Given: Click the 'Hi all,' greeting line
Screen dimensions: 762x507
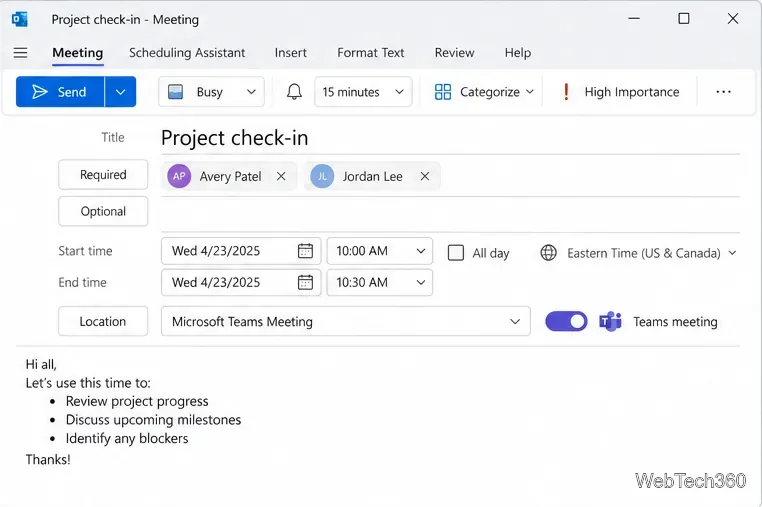Looking at the screenshot, I should coord(41,364).
